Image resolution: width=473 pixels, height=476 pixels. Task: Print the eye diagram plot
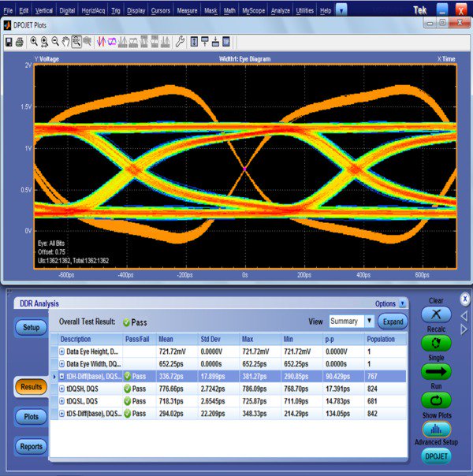20,42
